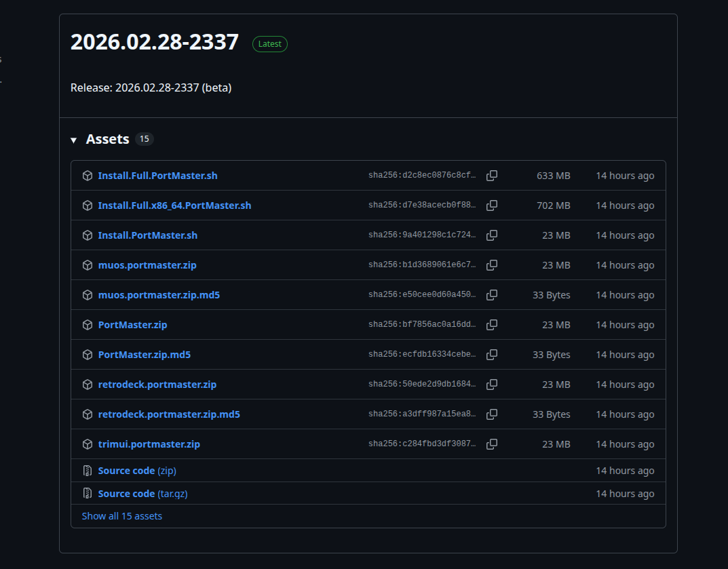Screen dimensions: 728x569
Task: Download muos.portmaster.zip
Action: [147, 265]
